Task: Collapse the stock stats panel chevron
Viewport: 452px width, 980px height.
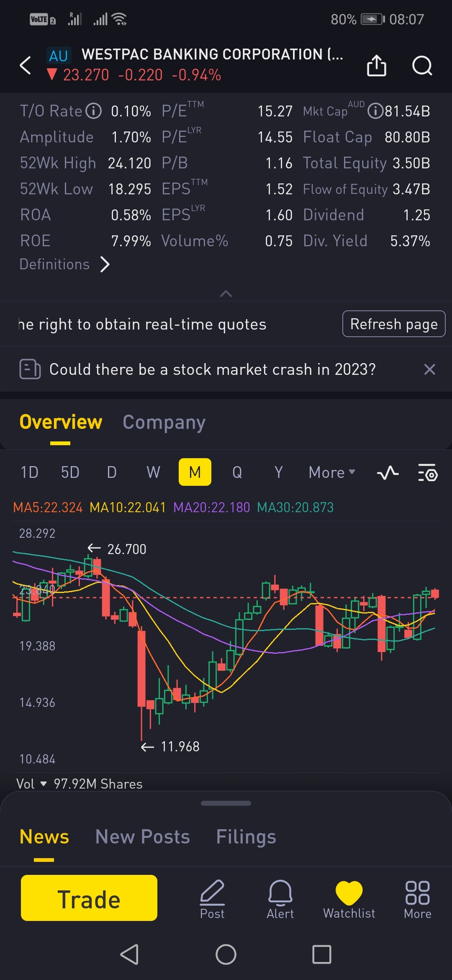Action: 226,294
